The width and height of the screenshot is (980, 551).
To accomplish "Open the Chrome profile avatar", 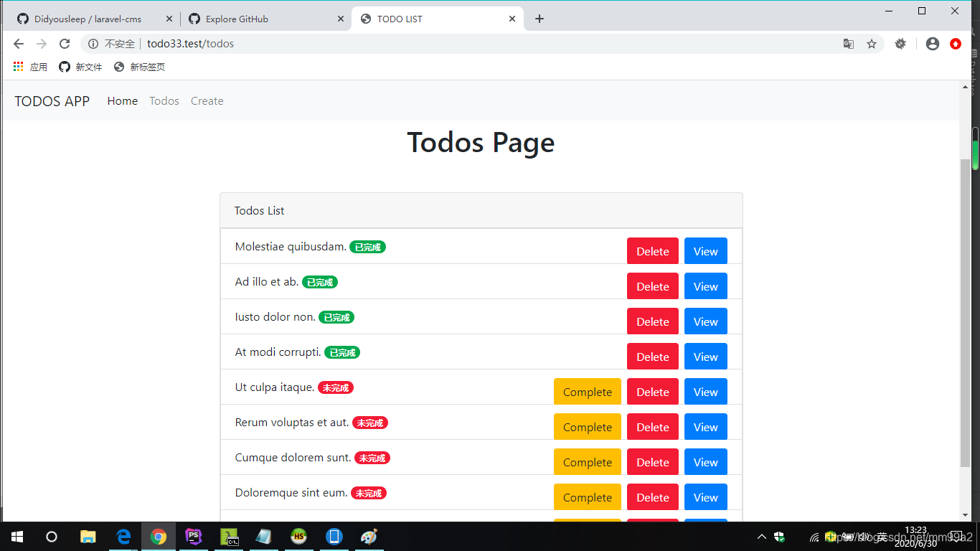I will coord(933,44).
